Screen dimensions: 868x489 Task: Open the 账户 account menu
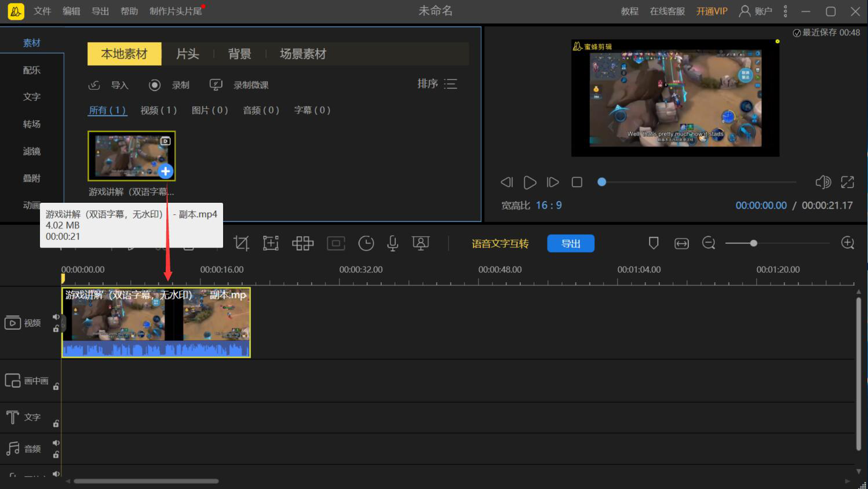pos(756,11)
